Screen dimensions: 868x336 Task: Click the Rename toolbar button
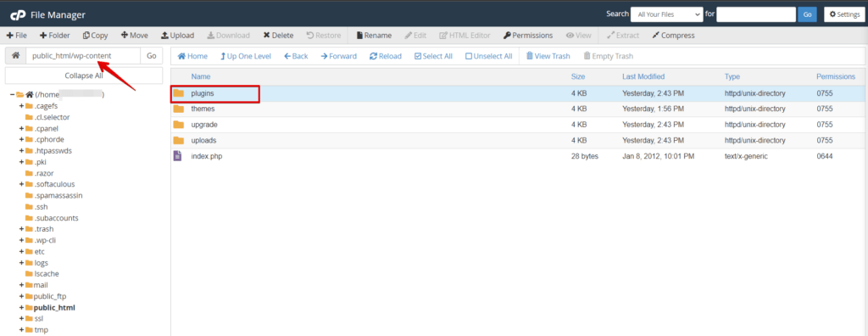(x=374, y=36)
